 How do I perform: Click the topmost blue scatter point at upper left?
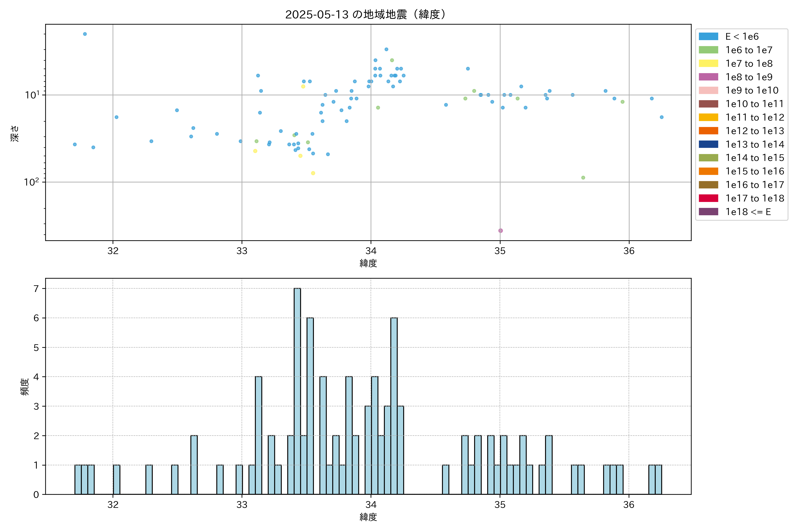tap(85, 34)
